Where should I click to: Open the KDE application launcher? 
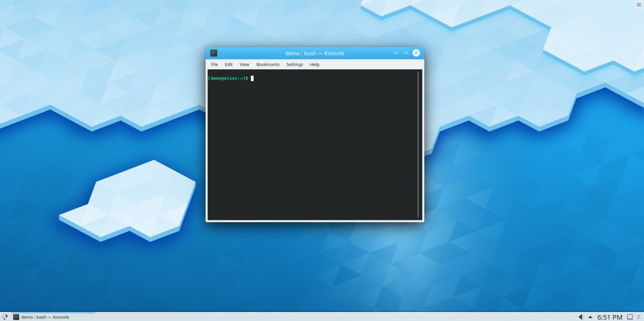[x=5, y=316]
